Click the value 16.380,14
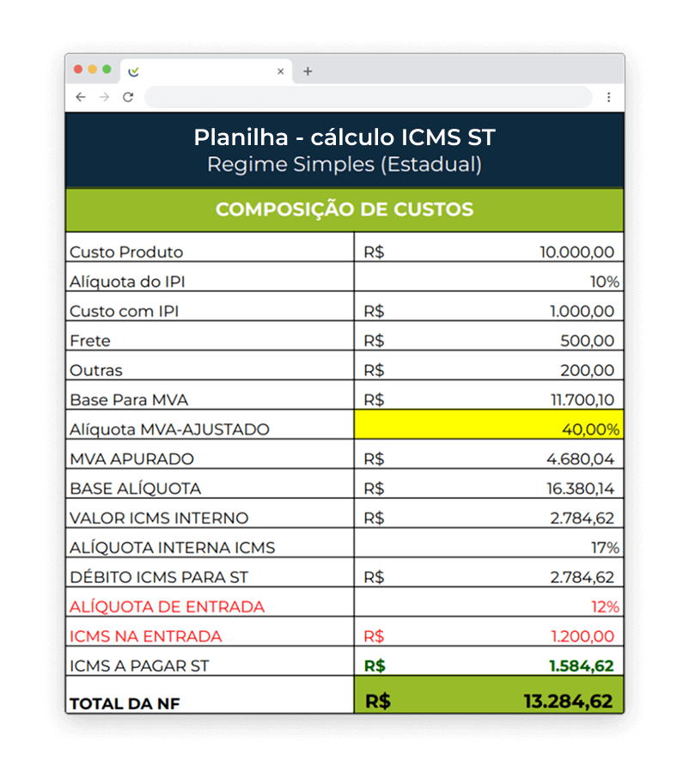The width and height of the screenshot is (689, 784). tap(581, 488)
